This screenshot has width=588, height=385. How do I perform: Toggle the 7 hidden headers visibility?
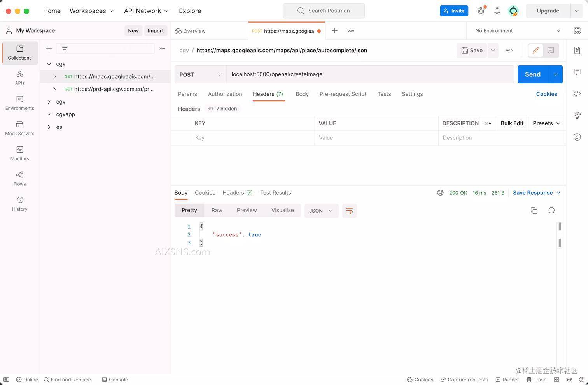click(222, 109)
